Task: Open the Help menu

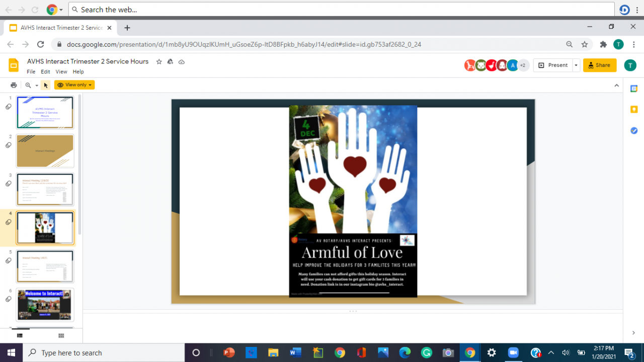Action: tap(78, 72)
